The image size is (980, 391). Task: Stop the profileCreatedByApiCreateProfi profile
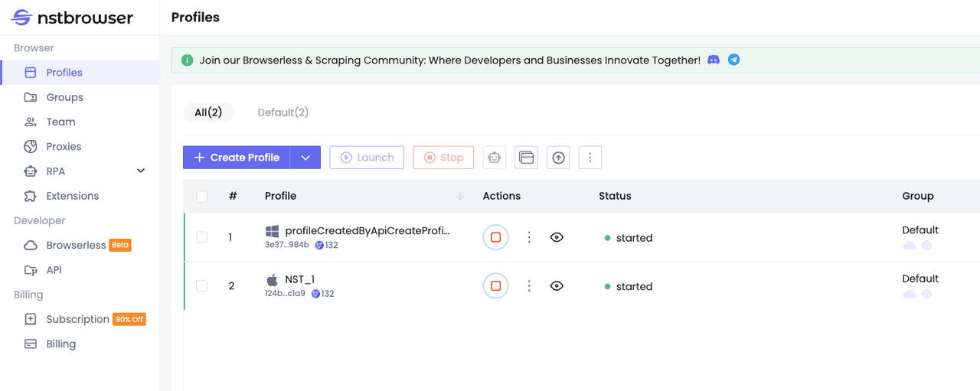click(x=495, y=237)
